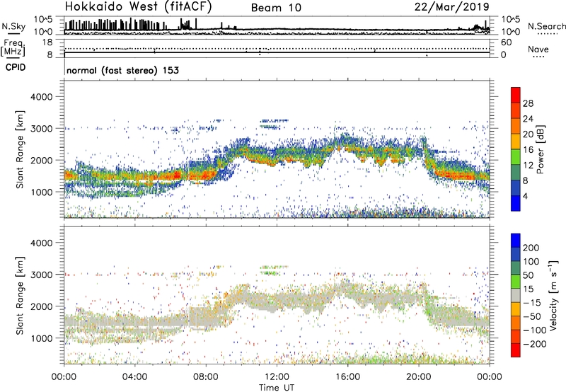Click the '16:00' time tick label

click(x=347, y=376)
